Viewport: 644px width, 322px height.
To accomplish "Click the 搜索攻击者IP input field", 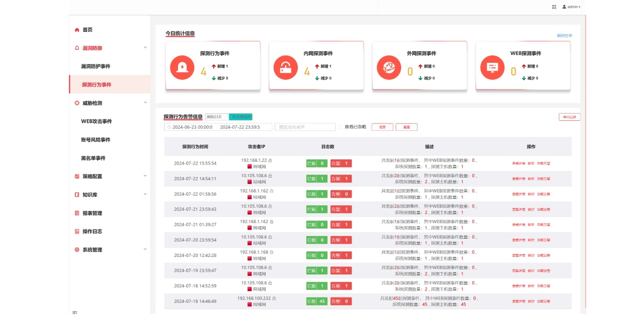I will (305, 127).
